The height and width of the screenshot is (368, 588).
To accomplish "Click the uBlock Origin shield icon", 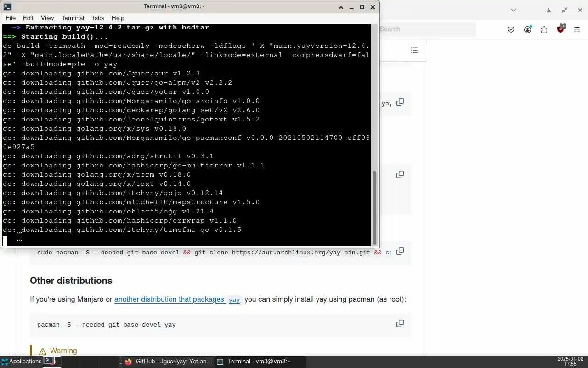I will pos(560,29).
